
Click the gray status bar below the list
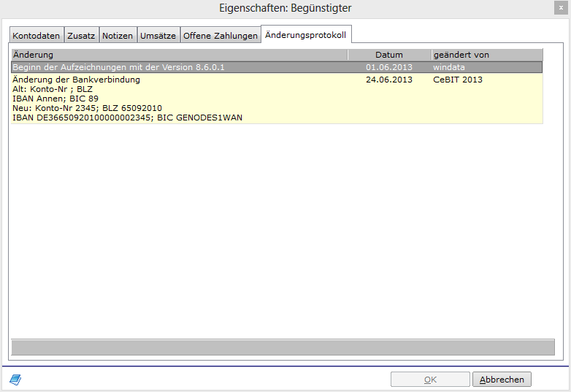[x=283, y=347]
